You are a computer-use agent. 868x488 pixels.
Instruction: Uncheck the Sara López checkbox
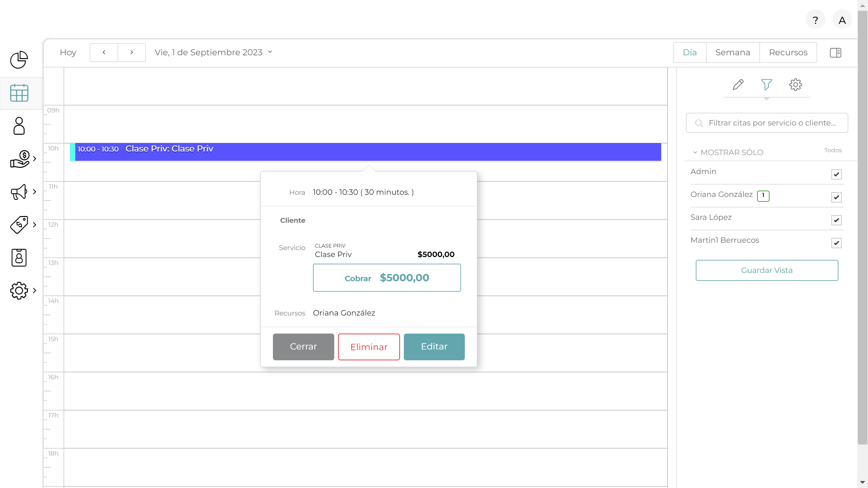(x=836, y=220)
